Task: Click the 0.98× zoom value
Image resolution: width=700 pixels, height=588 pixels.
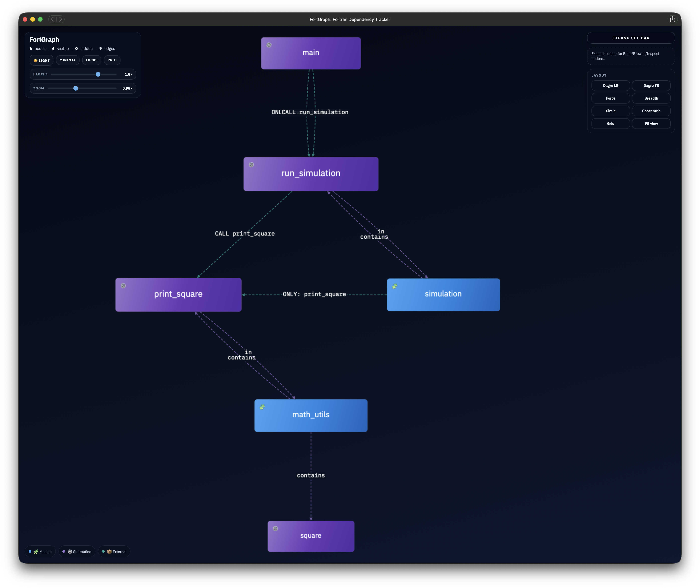Action: (x=127, y=88)
